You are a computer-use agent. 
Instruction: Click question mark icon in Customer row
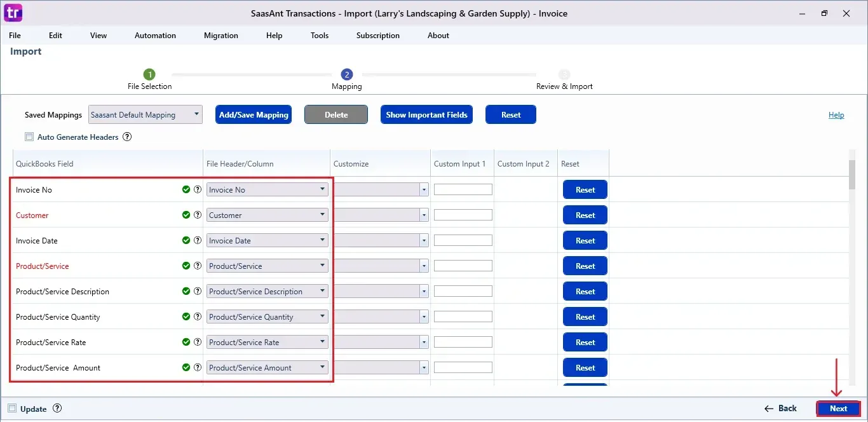198,215
